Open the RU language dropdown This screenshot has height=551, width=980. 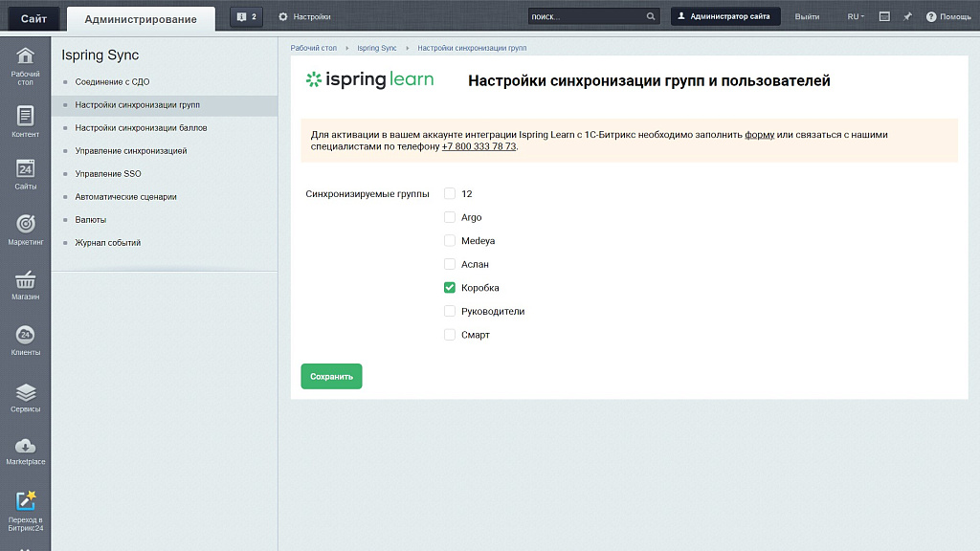click(855, 15)
